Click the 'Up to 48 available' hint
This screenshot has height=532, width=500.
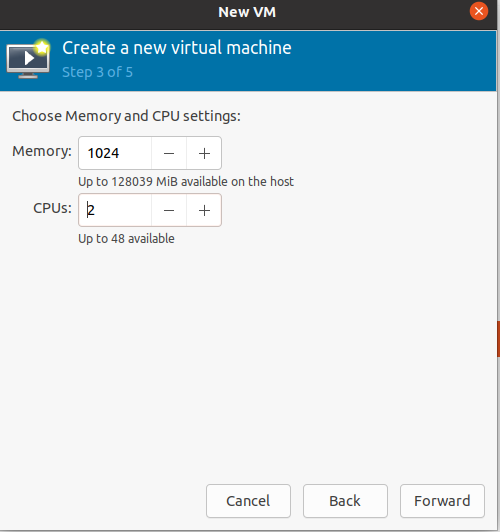tap(127, 239)
